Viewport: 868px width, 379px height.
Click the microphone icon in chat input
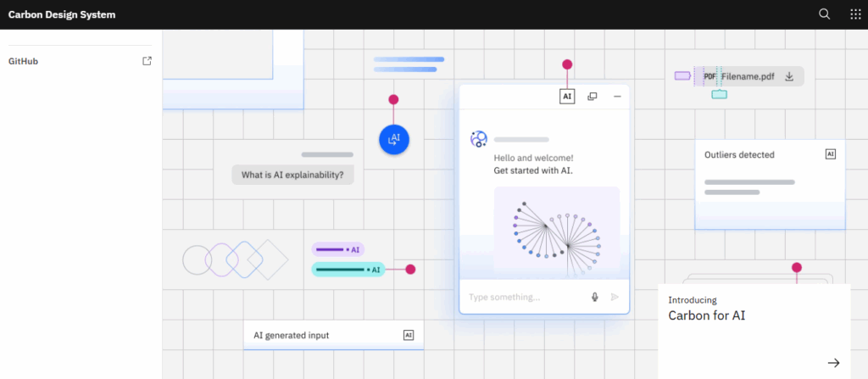(595, 297)
